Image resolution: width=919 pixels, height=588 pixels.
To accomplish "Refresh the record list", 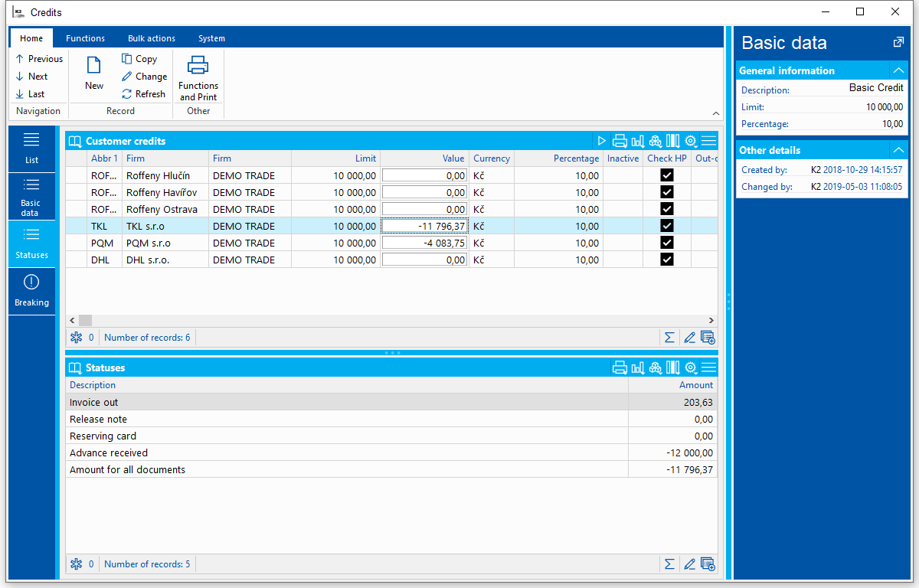I will [x=143, y=94].
